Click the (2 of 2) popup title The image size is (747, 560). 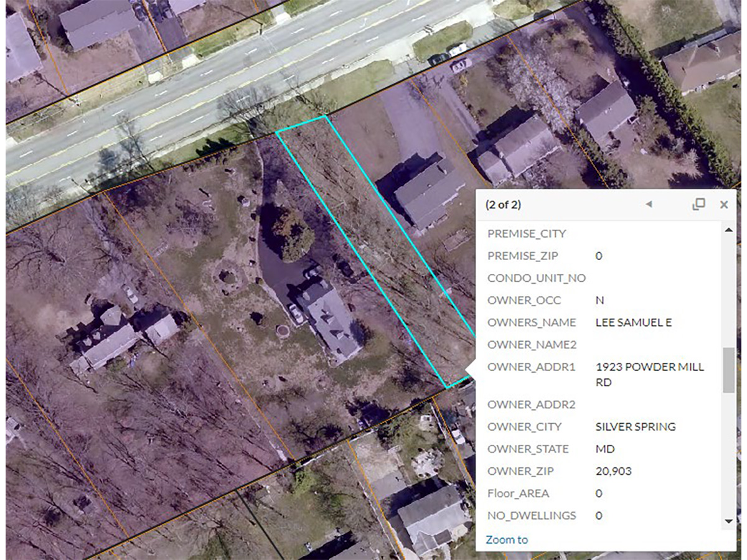point(503,204)
